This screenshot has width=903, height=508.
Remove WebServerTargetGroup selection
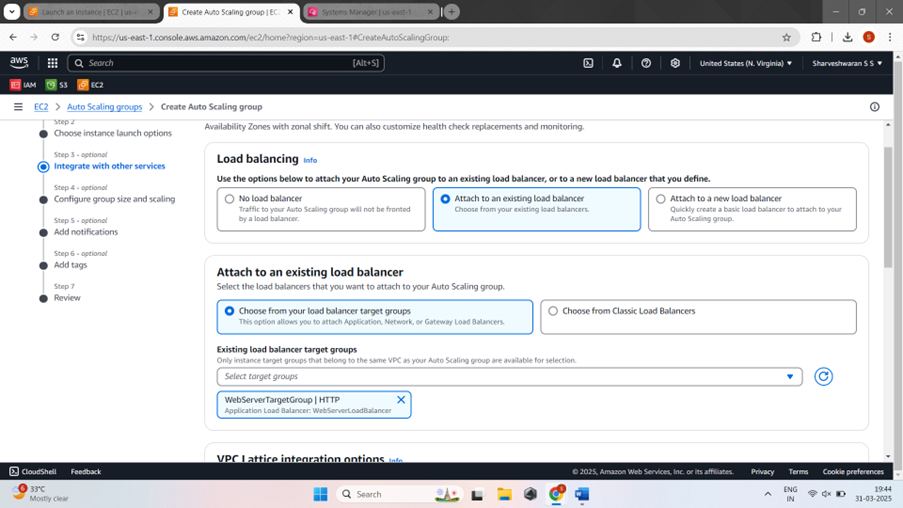click(x=401, y=399)
